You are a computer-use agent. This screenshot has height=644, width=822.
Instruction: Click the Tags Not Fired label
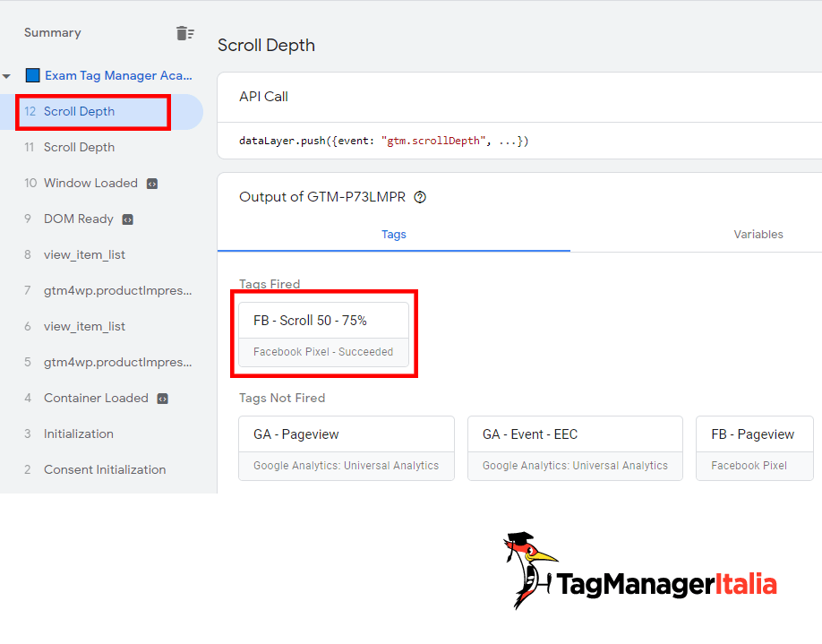point(282,398)
